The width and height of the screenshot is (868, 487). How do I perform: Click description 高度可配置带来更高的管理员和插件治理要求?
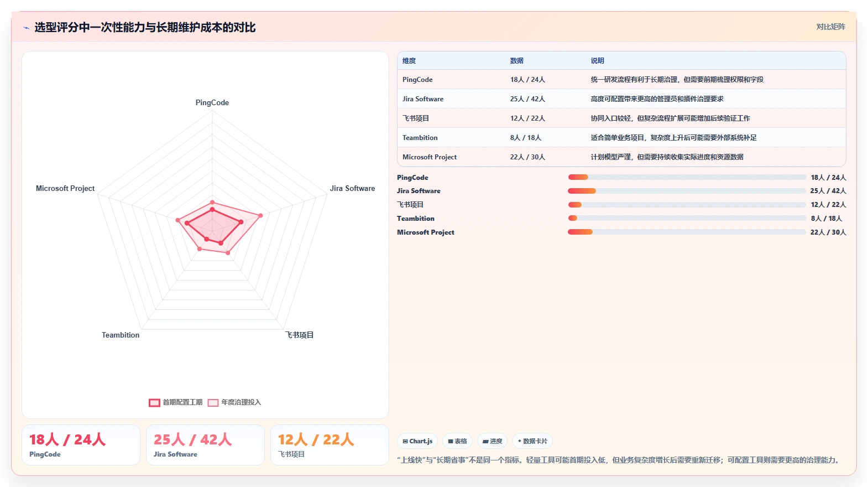657,99
